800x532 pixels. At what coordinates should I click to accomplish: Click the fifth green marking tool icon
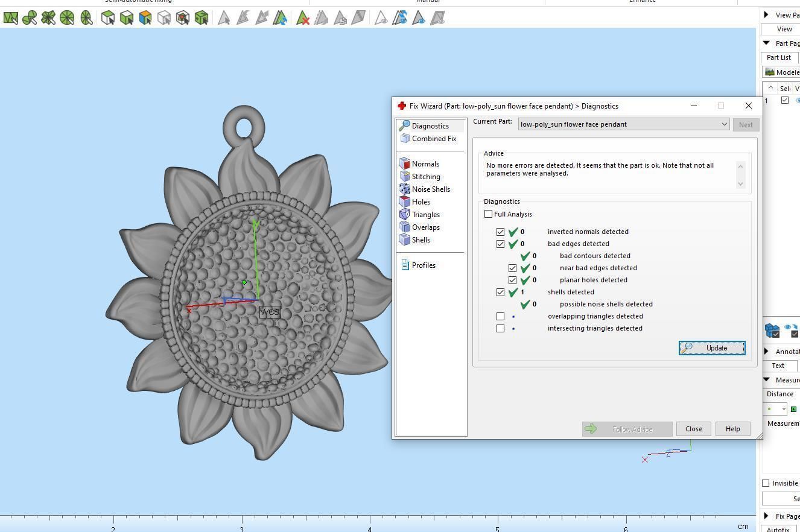86,18
